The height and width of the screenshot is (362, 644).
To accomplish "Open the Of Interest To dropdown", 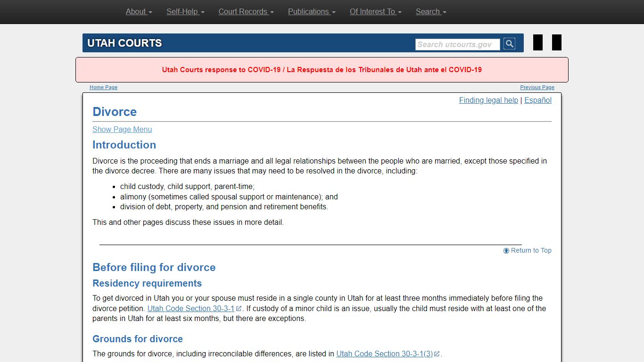I will coord(376,12).
